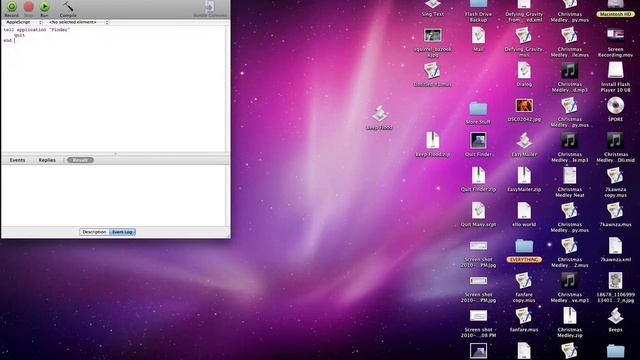Open the AppleScript language dropdown

point(23,22)
